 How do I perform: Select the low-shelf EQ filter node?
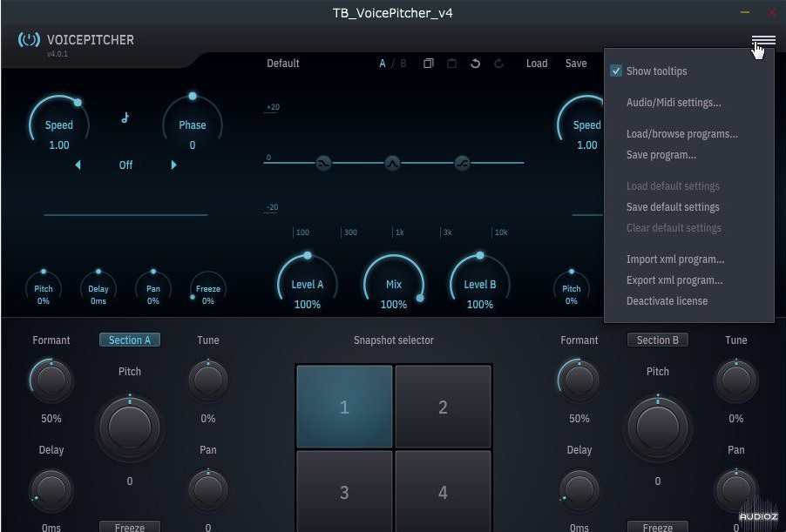(323, 163)
